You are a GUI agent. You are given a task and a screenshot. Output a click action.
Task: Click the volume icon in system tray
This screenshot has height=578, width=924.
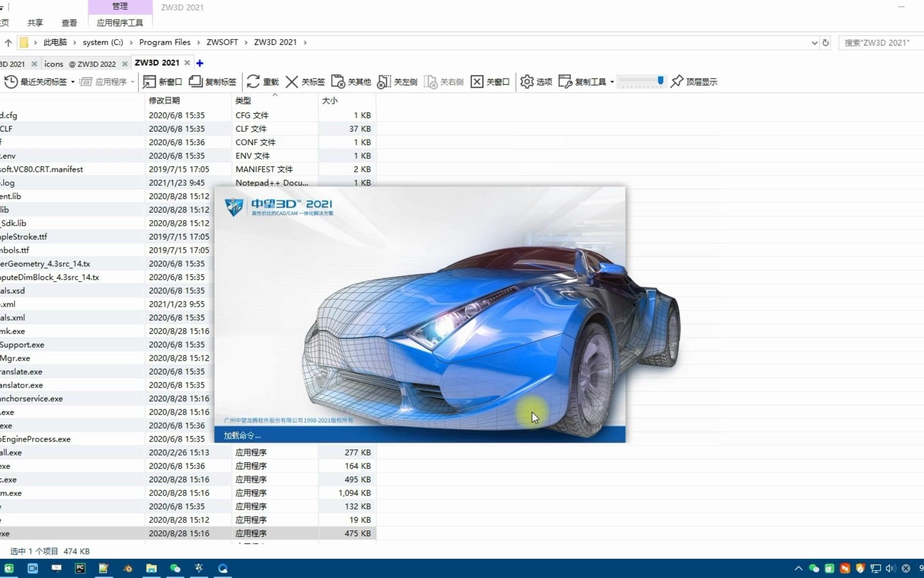pyautogui.click(x=890, y=568)
